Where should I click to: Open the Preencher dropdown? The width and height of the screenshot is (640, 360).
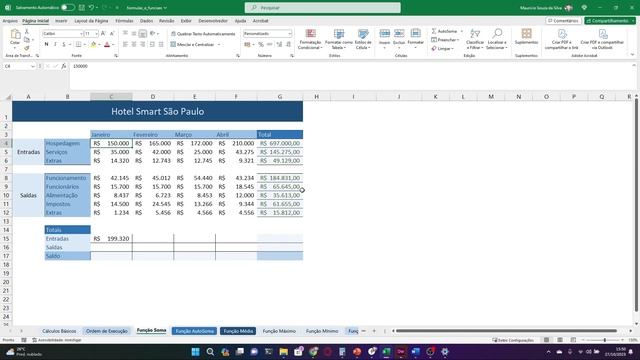pos(445,40)
